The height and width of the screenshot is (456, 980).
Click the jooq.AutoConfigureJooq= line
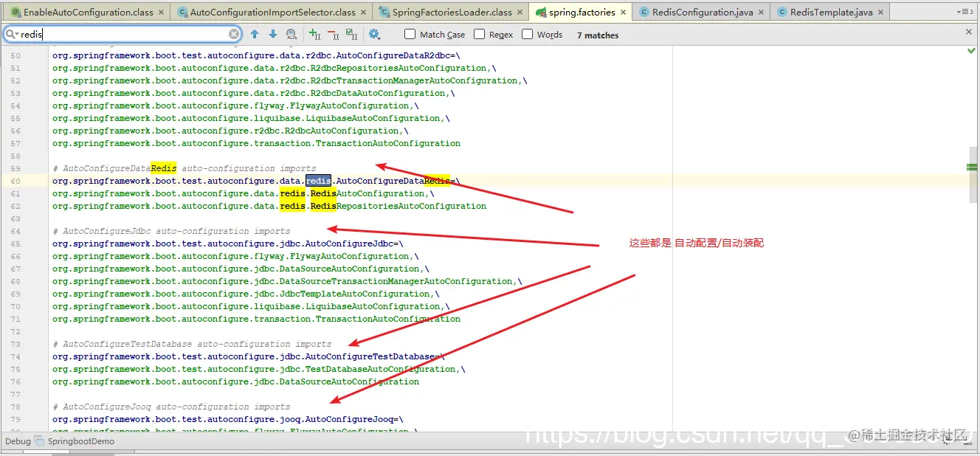(x=228, y=419)
